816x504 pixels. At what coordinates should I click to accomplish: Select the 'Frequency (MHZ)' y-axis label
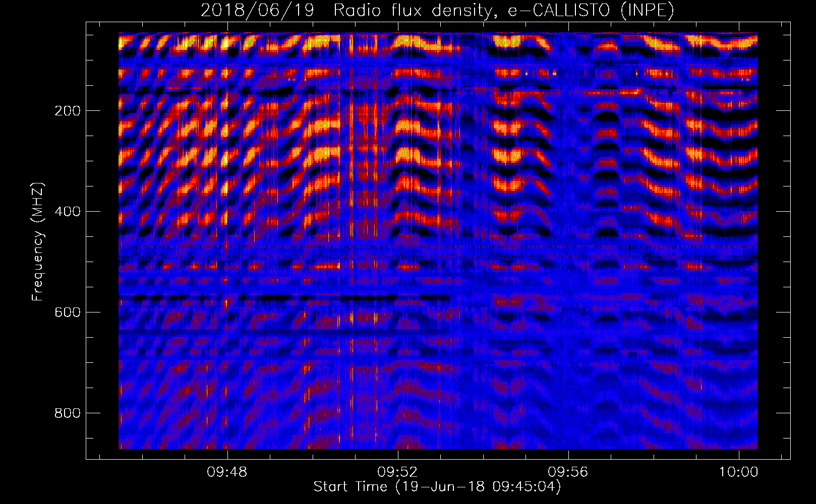point(38,241)
